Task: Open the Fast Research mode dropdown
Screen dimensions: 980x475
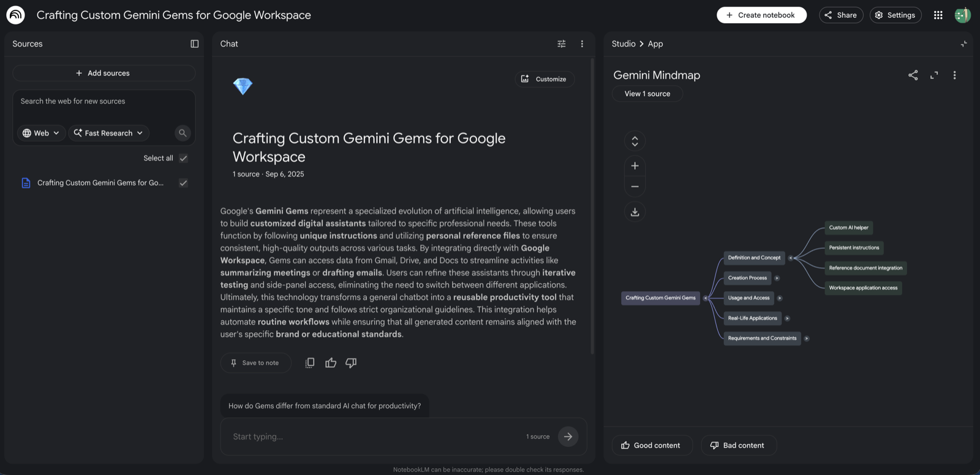Action: 108,133
